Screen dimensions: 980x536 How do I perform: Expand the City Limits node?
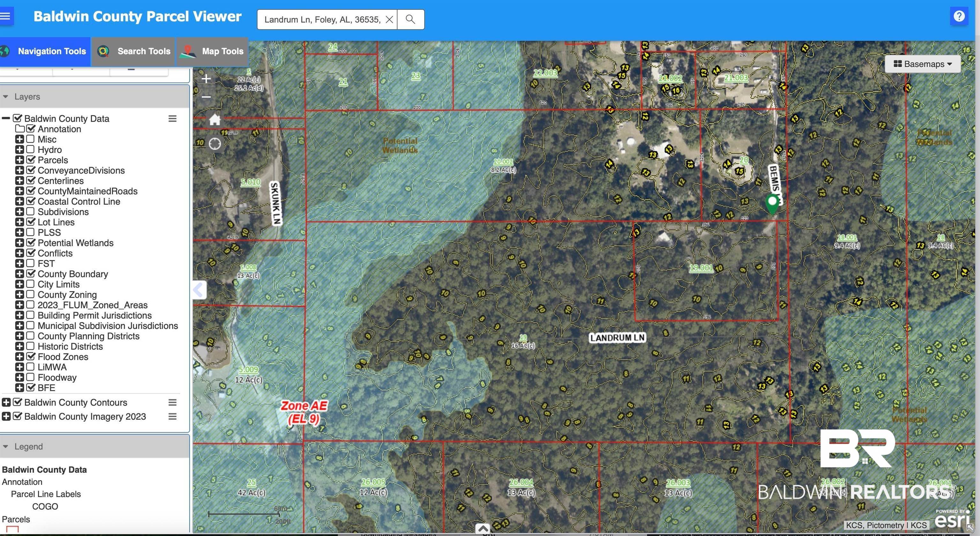tap(19, 284)
